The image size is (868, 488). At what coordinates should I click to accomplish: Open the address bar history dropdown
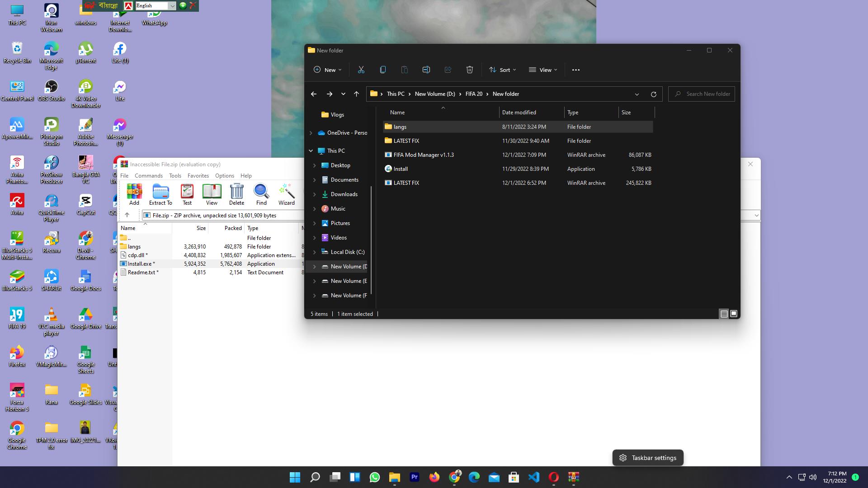coord(637,94)
